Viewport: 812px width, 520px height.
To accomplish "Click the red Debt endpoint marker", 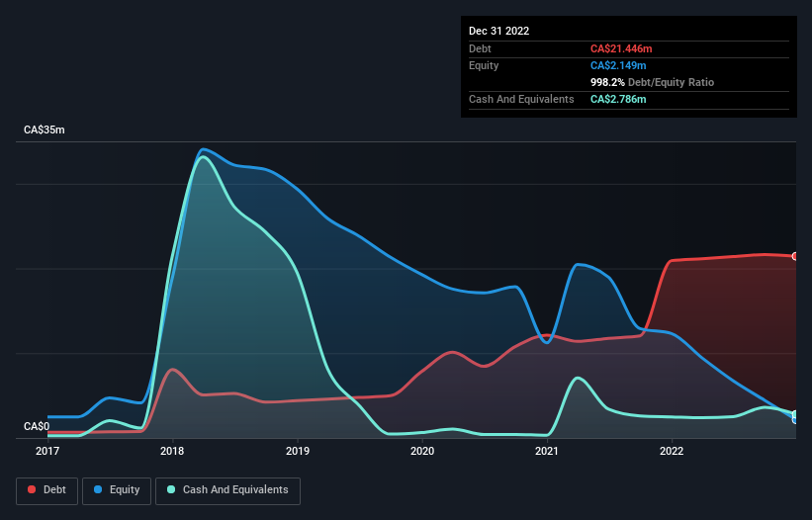I will pos(795,257).
